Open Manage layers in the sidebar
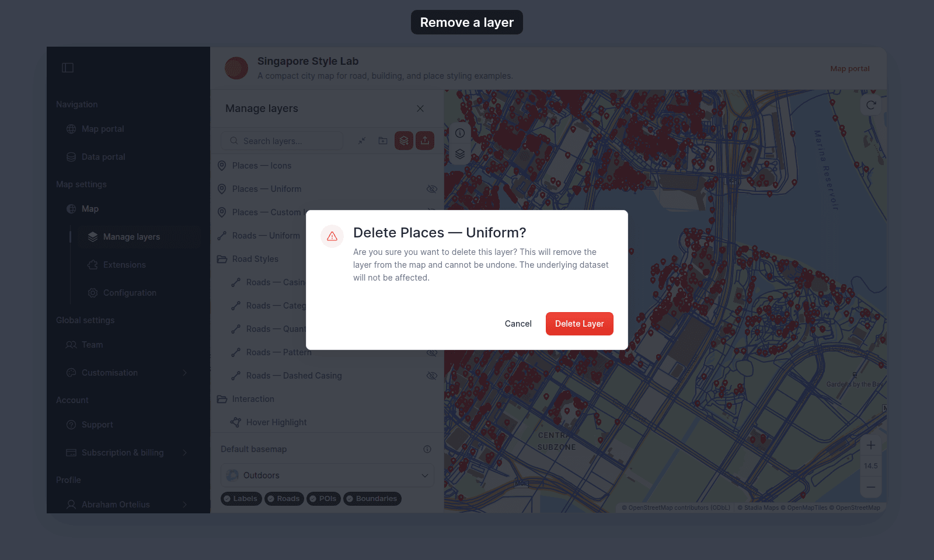Screen dimensions: 934x560 click(x=139, y=237)
